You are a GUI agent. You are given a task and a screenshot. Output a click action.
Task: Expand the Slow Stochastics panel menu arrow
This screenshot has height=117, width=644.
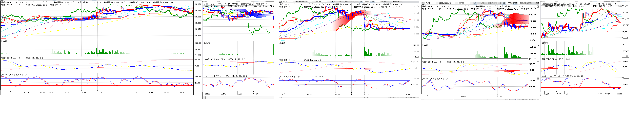(538, 79)
